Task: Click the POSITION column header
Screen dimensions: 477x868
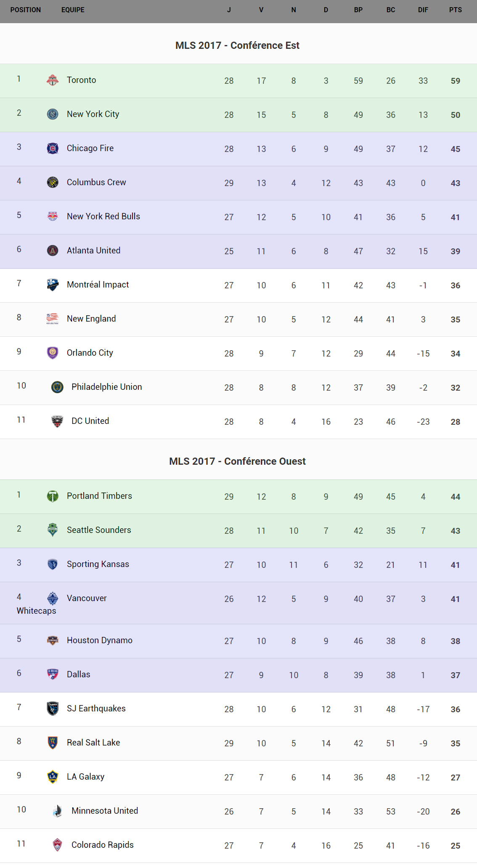Action: [x=26, y=10]
